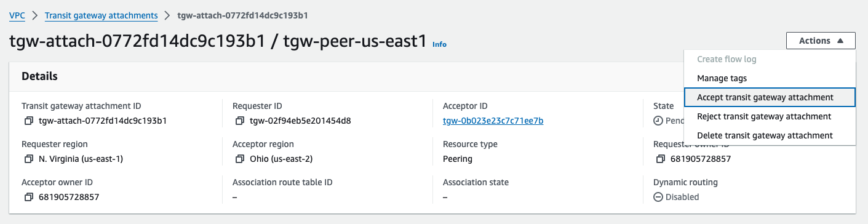The width and height of the screenshot is (868, 224).
Task: Click the Disabled dynamic routing icon
Action: pos(658,197)
